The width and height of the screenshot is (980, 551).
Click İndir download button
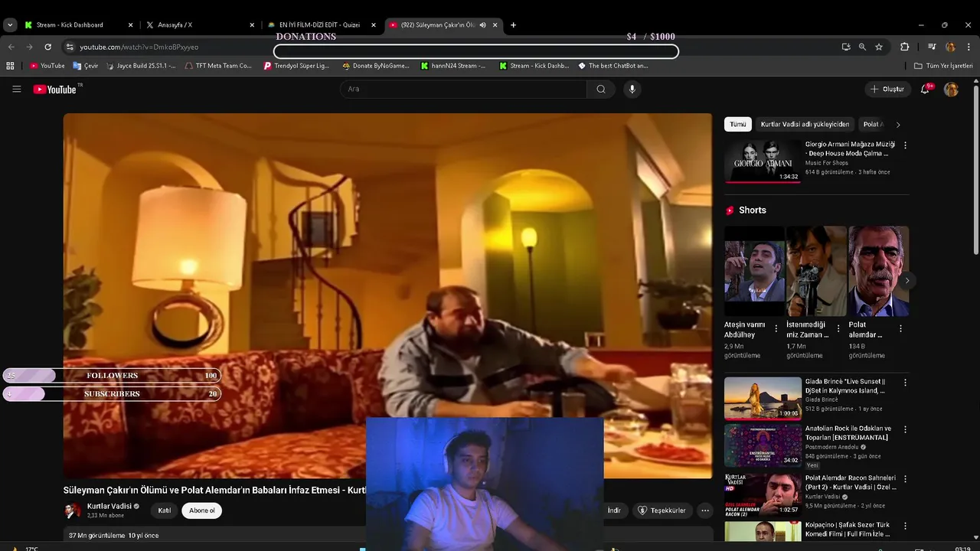614,510
